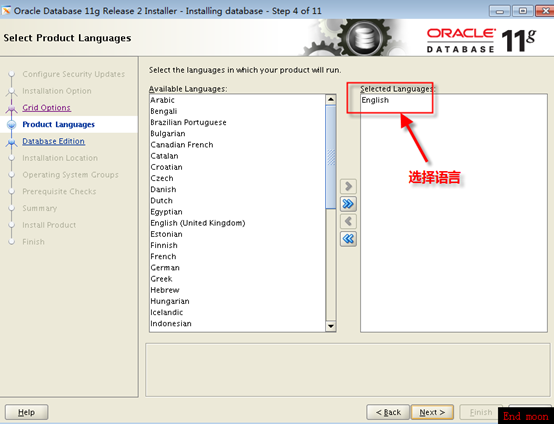Select English (United Kingdom) in Available Languages
The image size is (554, 424).
237,223
